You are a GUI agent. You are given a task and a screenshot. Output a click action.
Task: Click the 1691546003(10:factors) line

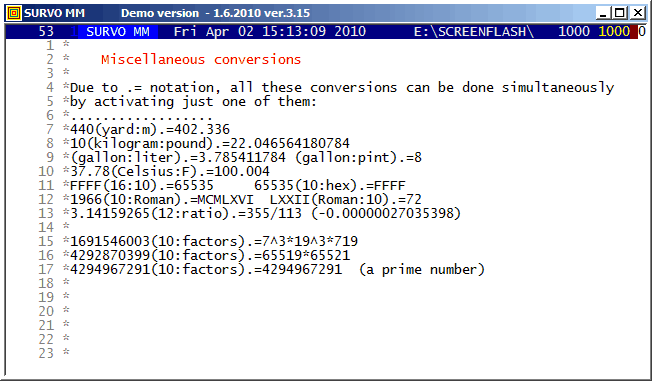coord(214,241)
